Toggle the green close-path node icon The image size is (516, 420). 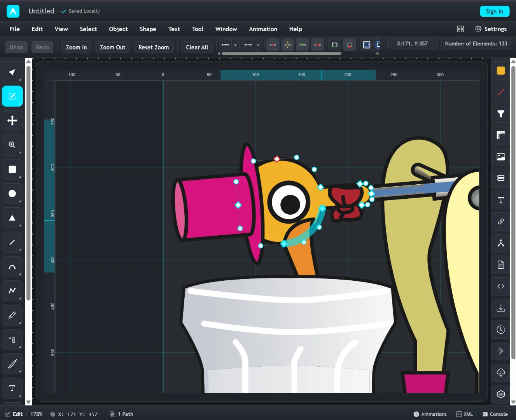coord(334,45)
